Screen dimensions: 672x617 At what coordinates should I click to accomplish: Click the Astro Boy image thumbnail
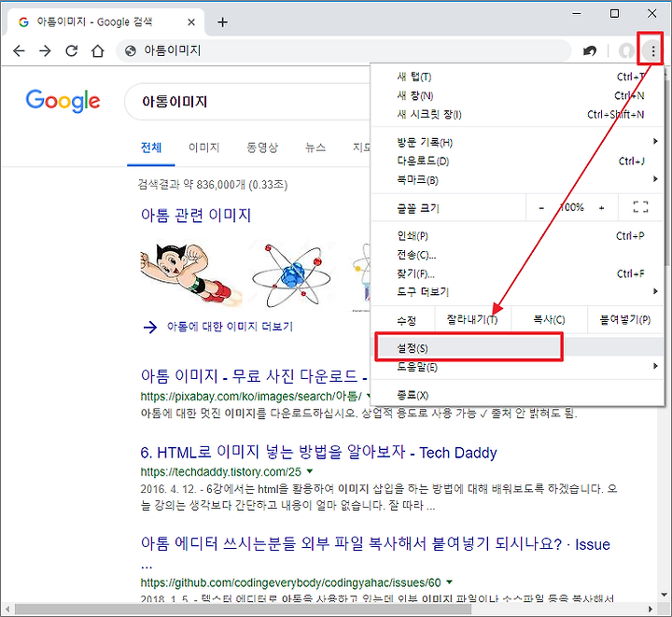tap(191, 274)
